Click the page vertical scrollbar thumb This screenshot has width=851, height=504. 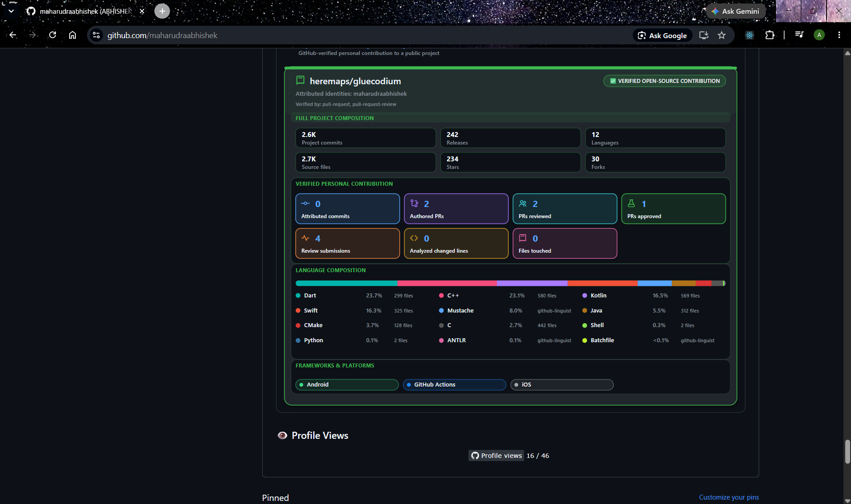[x=847, y=451]
